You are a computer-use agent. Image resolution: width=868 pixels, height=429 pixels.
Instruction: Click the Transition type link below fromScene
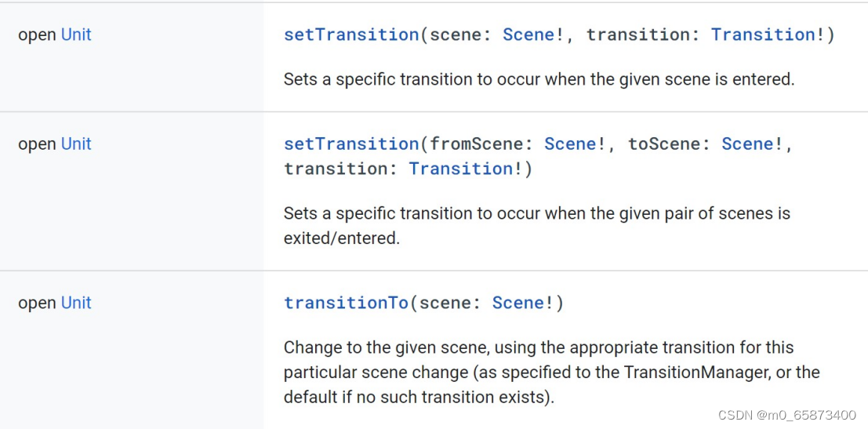tap(460, 169)
